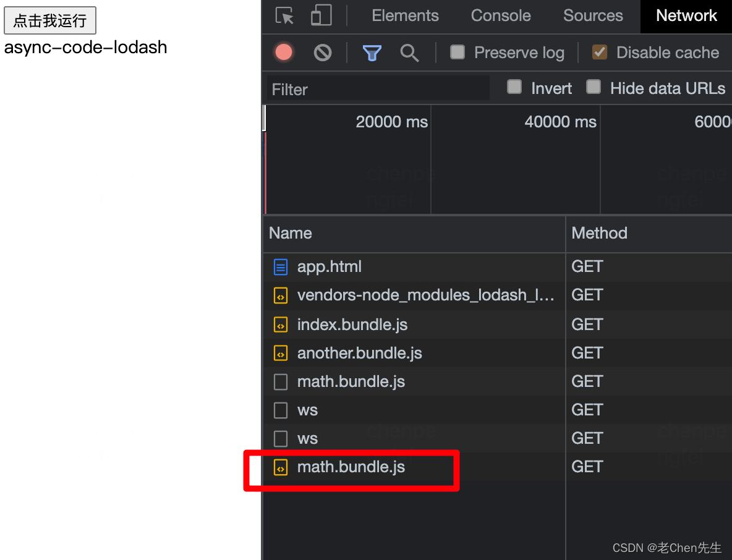
Task: Click the script icon of another.bundle.js
Action: [x=281, y=353]
